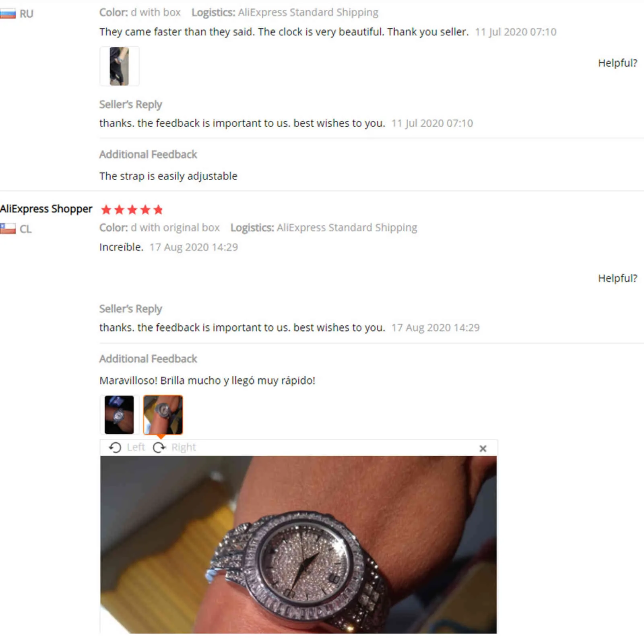Open the first watch thumbnail with dark background
The width and height of the screenshot is (644, 644).
119,415
